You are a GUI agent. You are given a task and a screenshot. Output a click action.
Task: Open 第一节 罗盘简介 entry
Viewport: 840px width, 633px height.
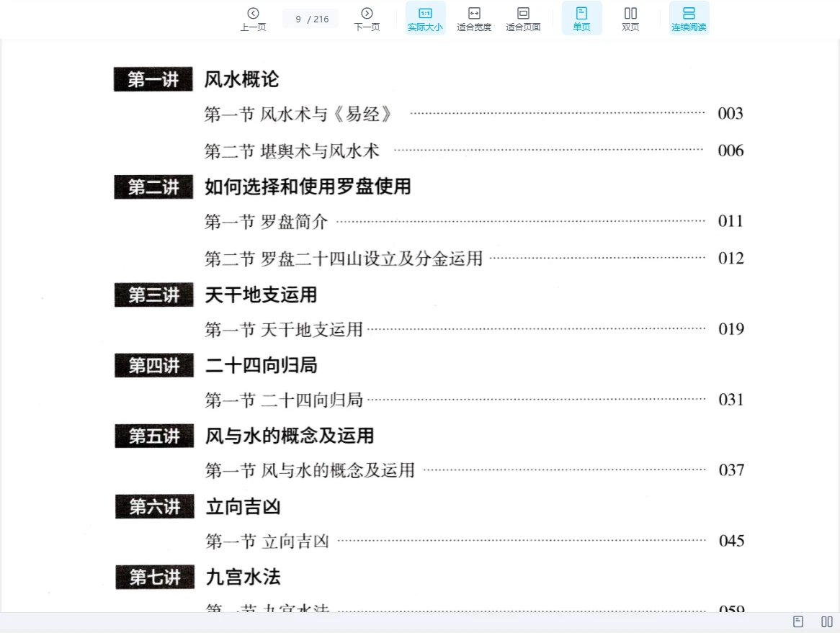266,222
